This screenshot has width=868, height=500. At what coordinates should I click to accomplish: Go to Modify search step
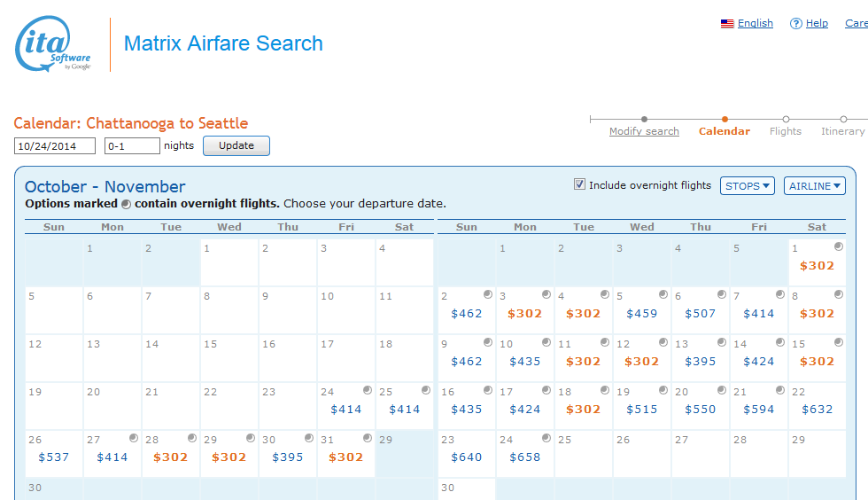pyautogui.click(x=644, y=131)
